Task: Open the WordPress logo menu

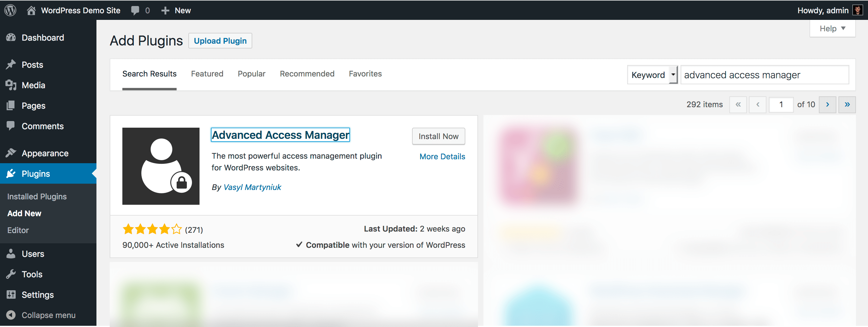Action: 10,11
